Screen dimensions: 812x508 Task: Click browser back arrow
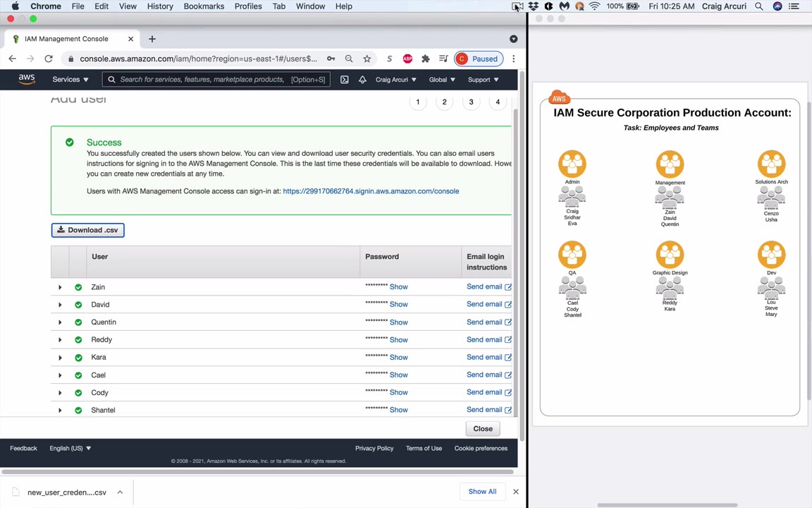click(x=12, y=59)
